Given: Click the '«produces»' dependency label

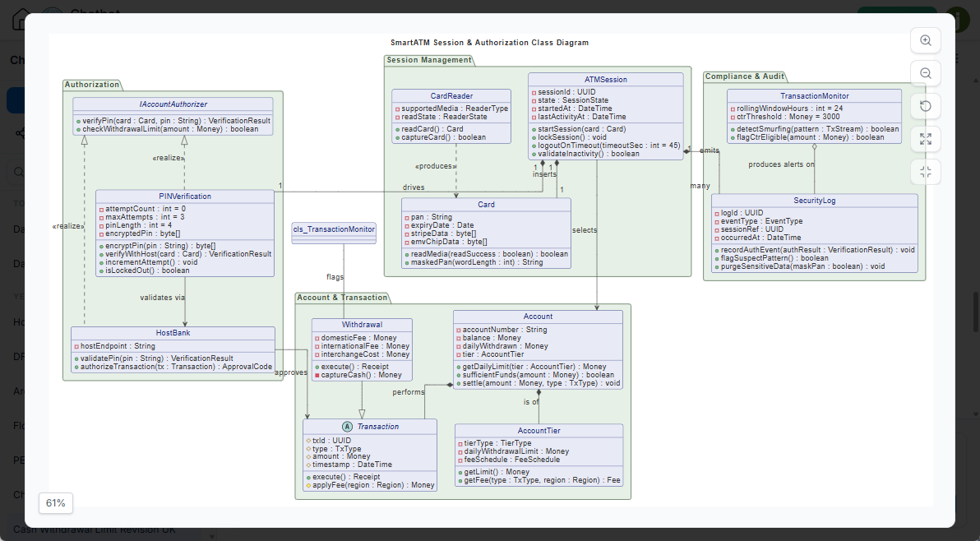Looking at the screenshot, I should click(x=437, y=166).
